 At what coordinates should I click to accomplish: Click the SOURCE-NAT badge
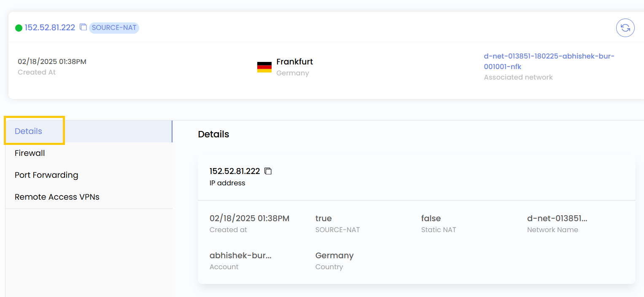point(114,28)
